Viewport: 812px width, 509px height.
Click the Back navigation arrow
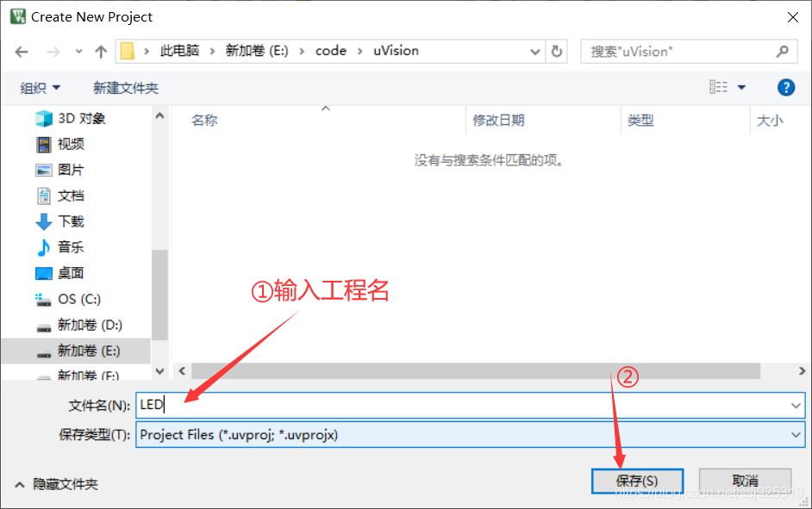(22, 52)
